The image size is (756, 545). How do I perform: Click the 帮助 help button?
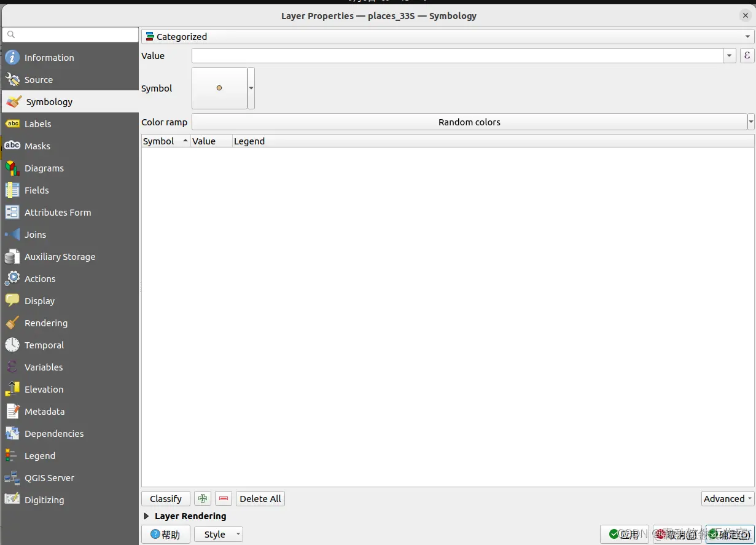(166, 535)
